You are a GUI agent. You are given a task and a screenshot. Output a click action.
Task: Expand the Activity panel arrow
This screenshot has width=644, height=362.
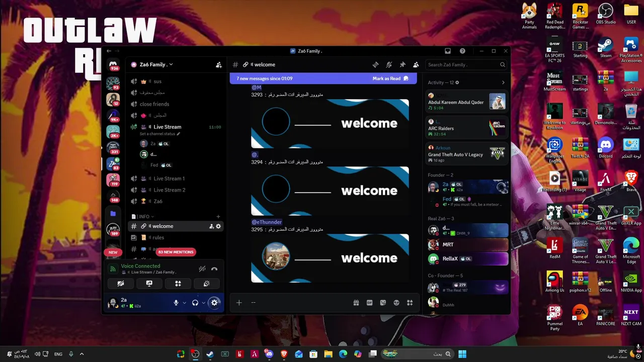point(503,82)
